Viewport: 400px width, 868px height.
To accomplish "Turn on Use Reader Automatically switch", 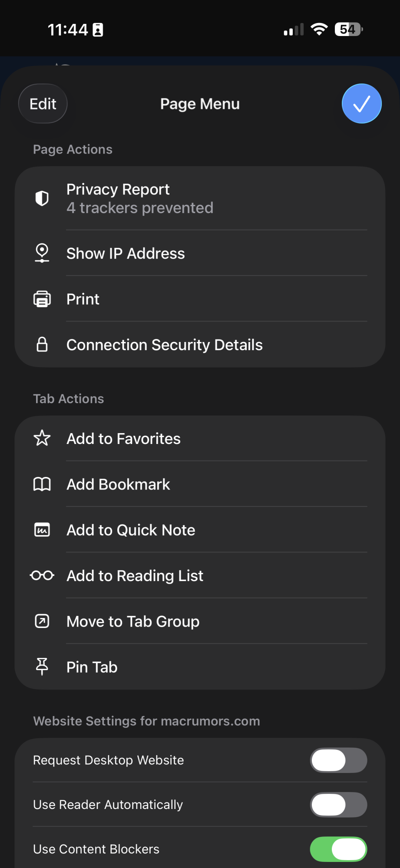I will [x=338, y=805].
